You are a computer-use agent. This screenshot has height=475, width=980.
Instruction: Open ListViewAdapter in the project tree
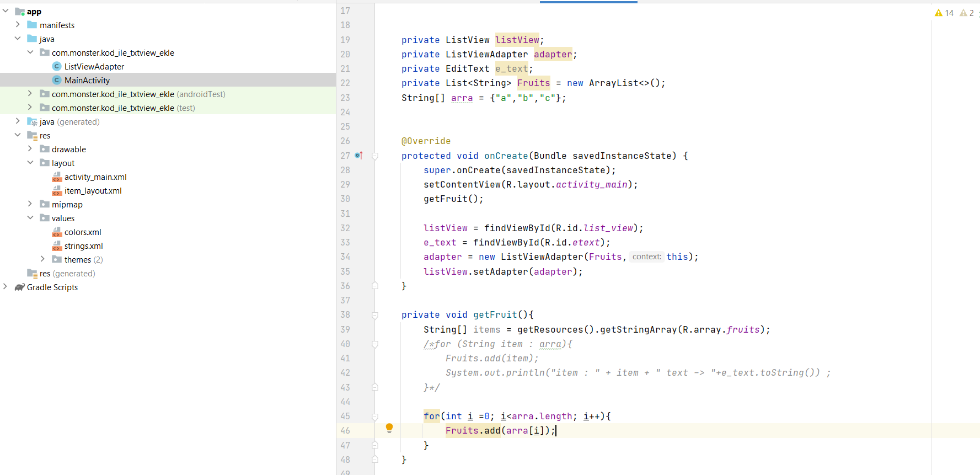click(x=94, y=66)
